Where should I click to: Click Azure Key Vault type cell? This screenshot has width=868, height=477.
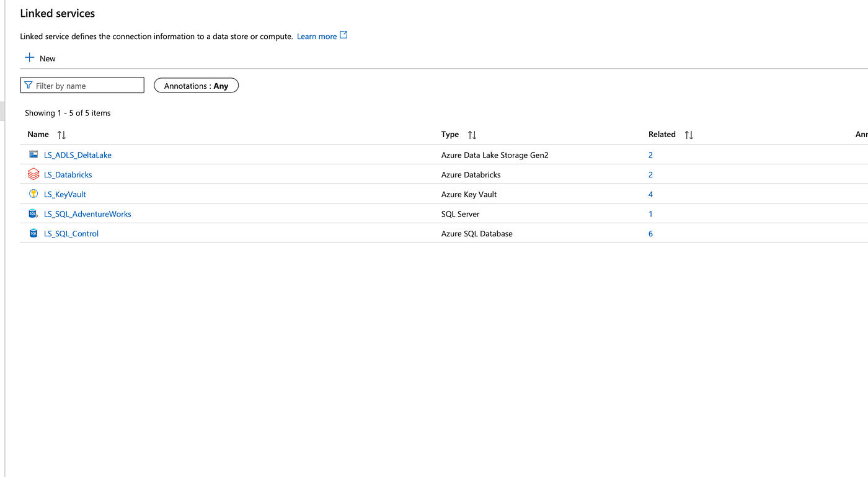(469, 195)
